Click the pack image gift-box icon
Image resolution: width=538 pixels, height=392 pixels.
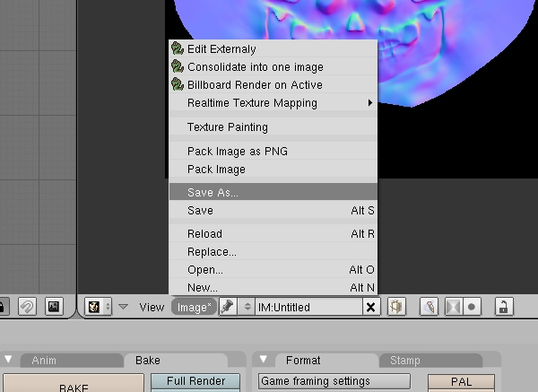(396, 307)
